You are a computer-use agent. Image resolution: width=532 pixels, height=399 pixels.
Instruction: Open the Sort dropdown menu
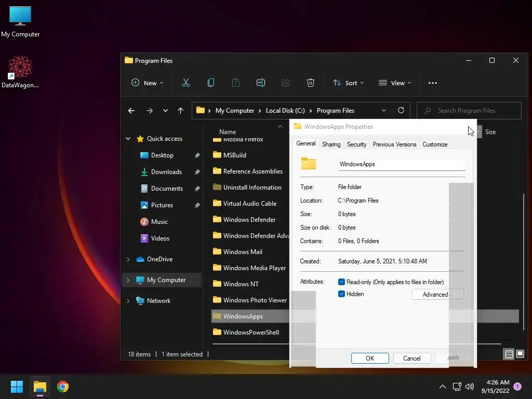tap(349, 83)
